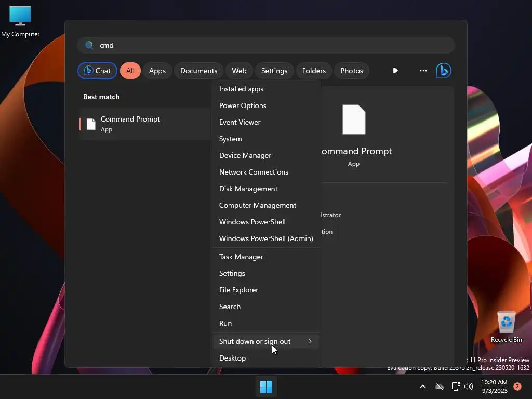The height and width of the screenshot is (399, 532).
Task: Select the Settings filter chip
Action: click(x=274, y=71)
